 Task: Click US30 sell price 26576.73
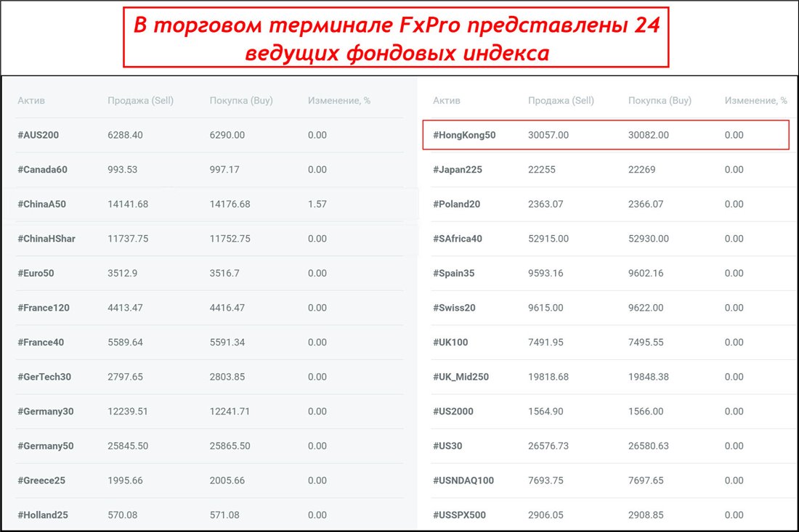tap(548, 446)
